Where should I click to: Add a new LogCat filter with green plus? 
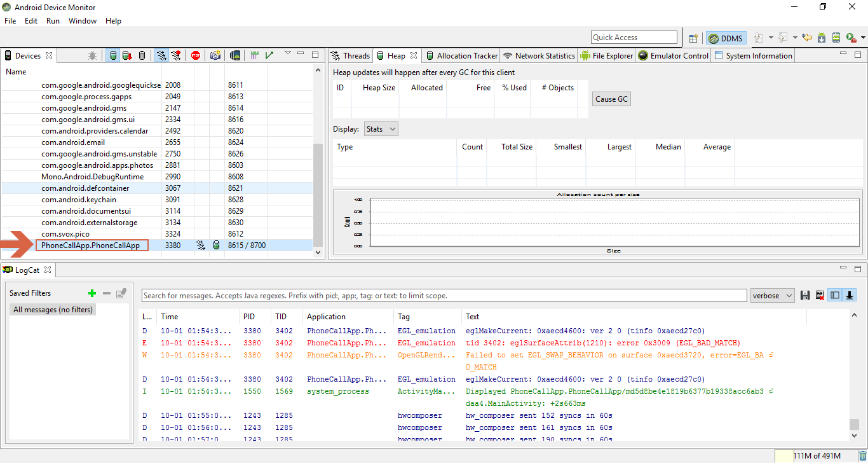tap(92, 293)
